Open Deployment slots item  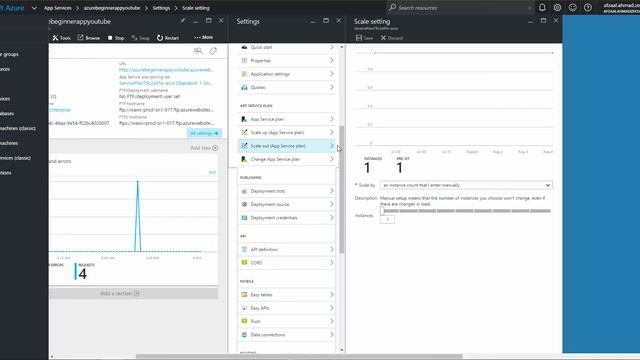point(287,191)
